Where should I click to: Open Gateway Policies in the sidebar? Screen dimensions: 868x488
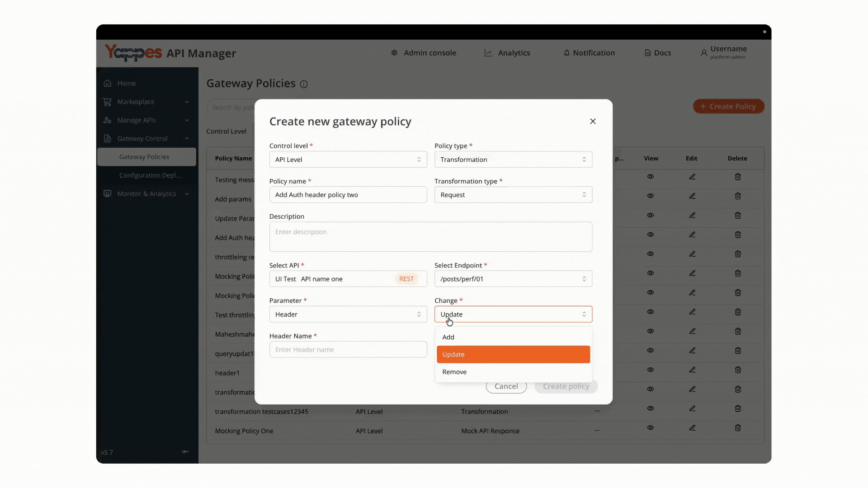[146, 157]
